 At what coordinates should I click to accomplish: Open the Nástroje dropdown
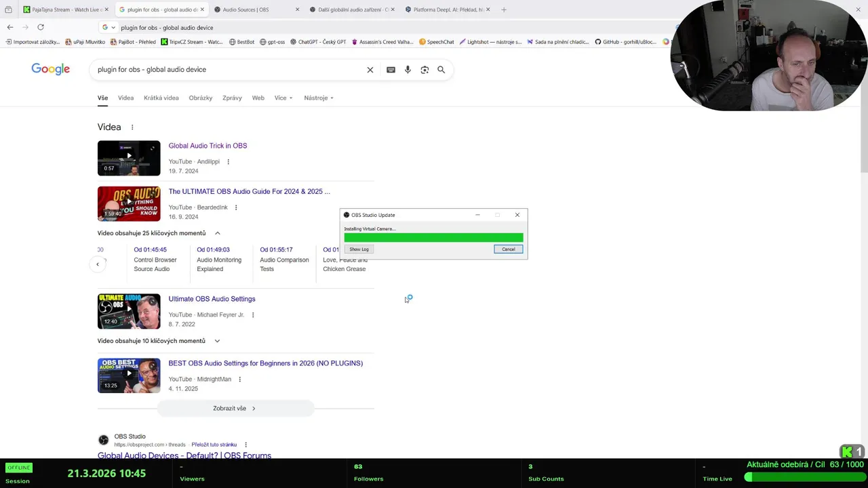319,98
